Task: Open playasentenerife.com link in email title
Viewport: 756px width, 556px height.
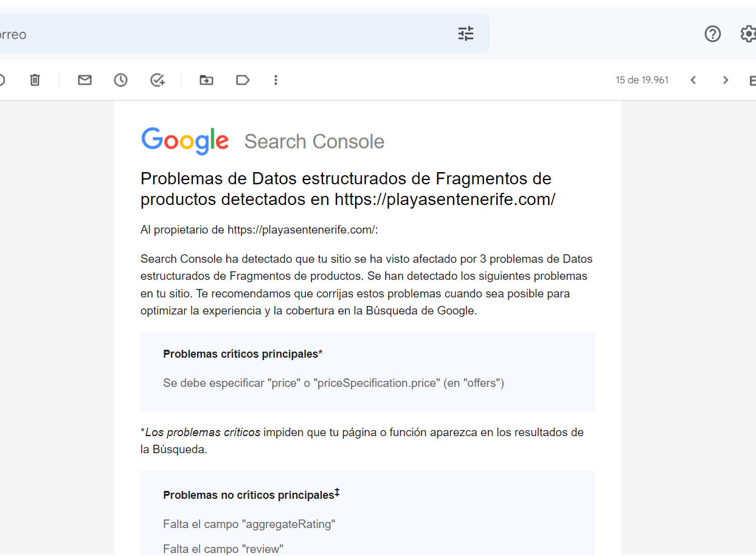Action: [445, 200]
